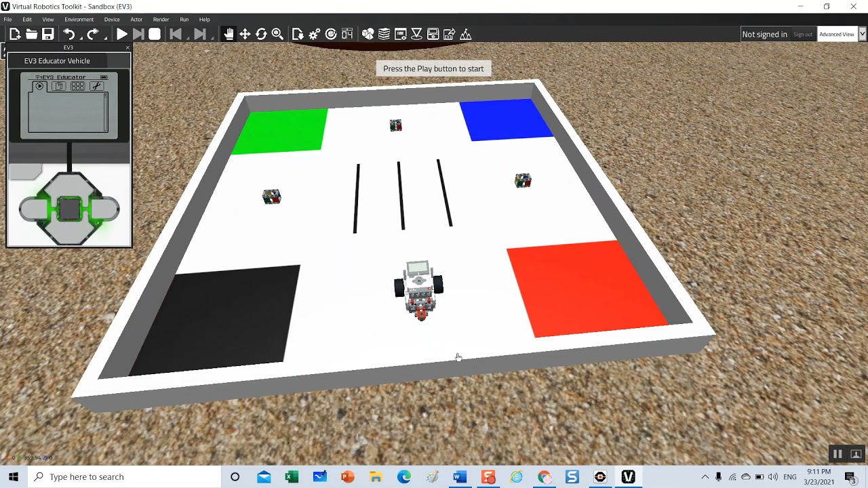Image resolution: width=868 pixels, height=488 pixels.
Task: Click the stacked layers toolbar icon
Action: pos(384,34)
